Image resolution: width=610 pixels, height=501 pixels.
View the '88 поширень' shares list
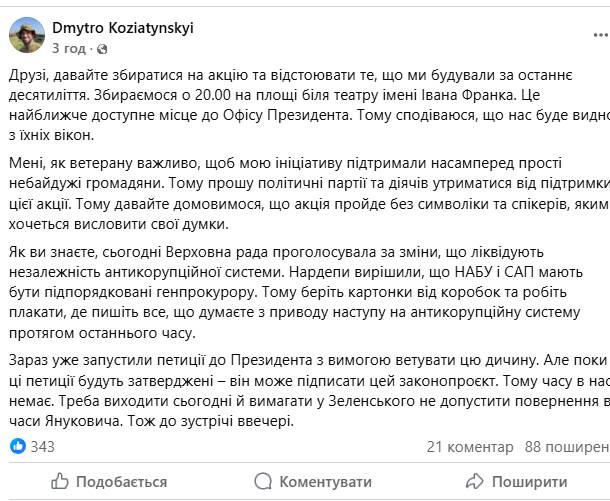point(567,447)
